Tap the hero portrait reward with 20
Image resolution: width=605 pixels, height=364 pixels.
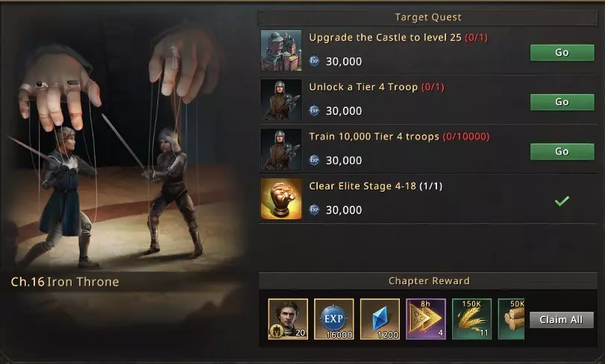click(288, 319)
